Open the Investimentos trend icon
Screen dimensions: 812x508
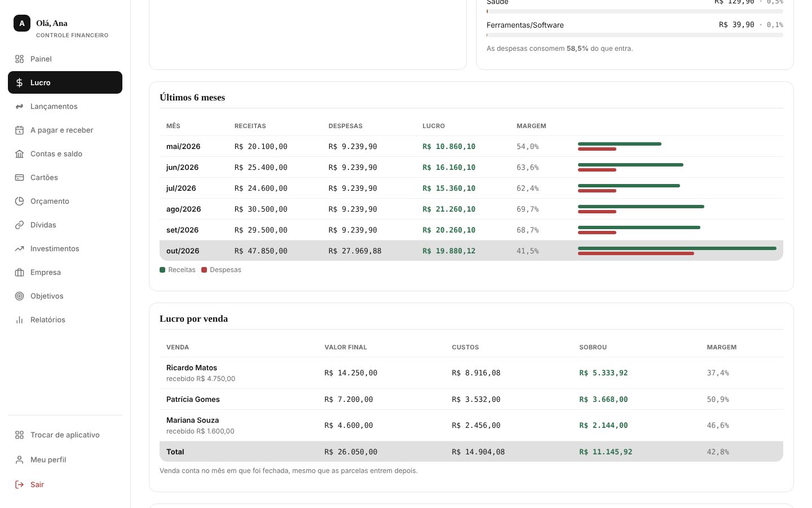tap(19, 248)
